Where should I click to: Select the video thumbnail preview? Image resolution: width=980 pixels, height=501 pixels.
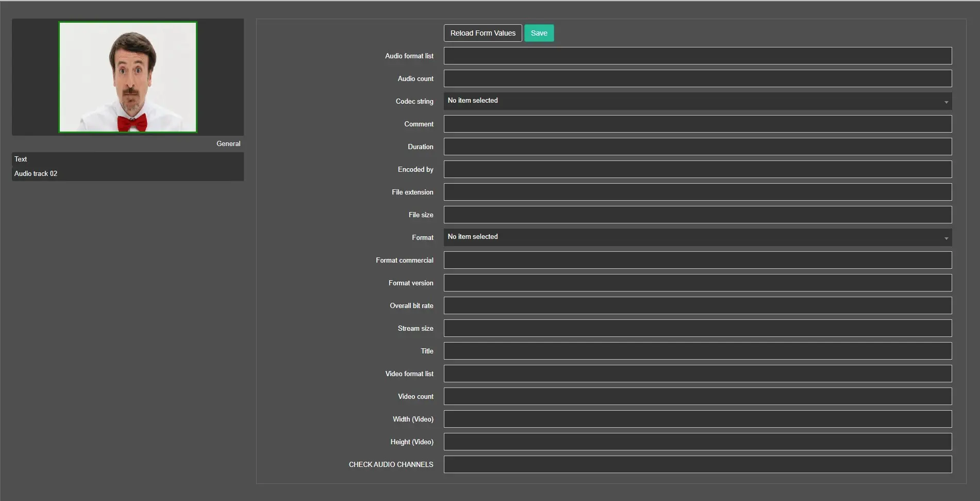point(128,77)
